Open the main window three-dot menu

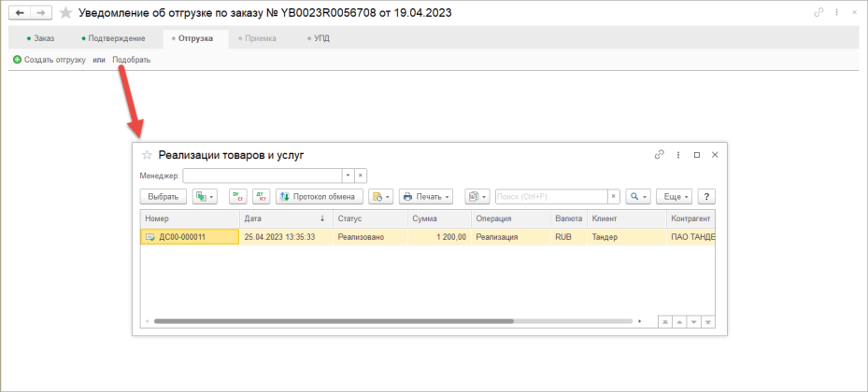pos(837,13)
